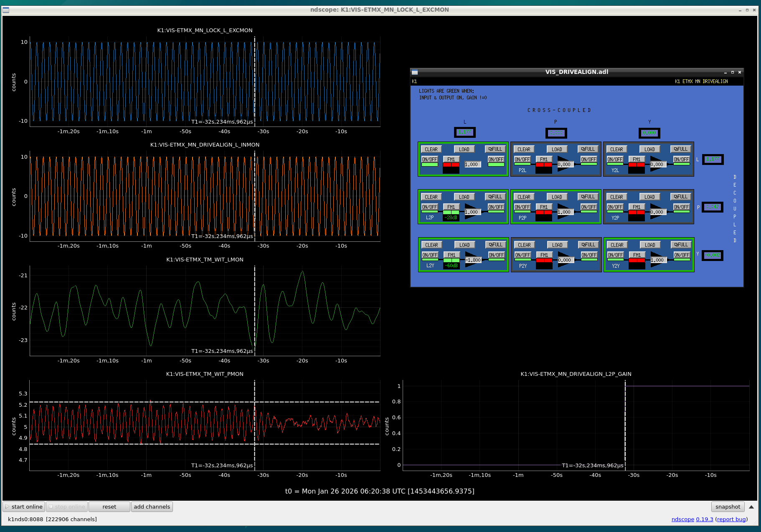Open the FULL view for P2P filter

pos(588,197)
